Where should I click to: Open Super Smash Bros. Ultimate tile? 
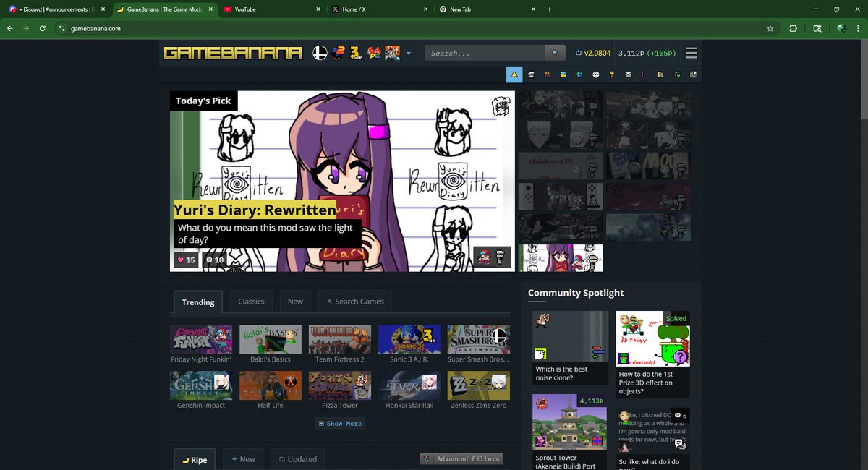tap(479, 344)
